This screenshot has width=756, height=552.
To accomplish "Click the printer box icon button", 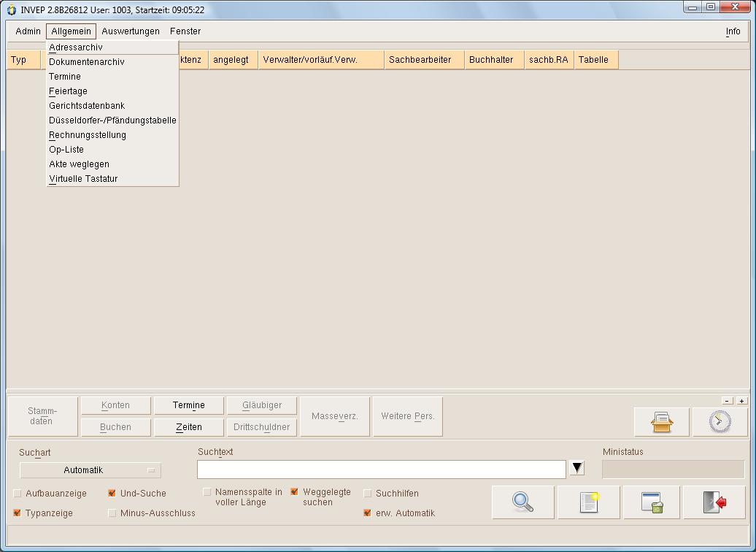I will pyautogui.click(x=661, y=422).
